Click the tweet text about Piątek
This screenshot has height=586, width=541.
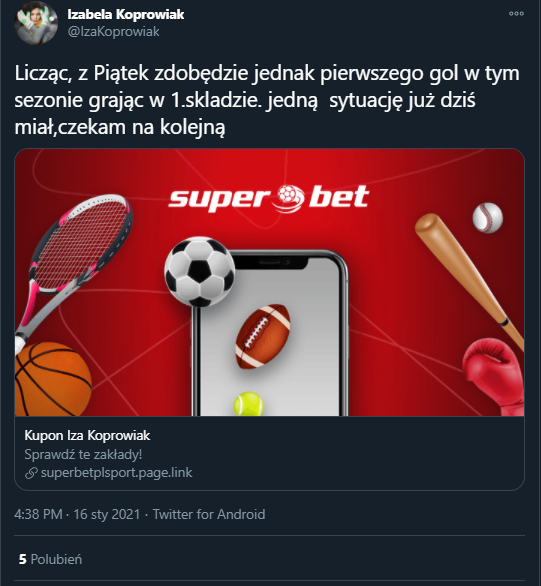point(267,100)
